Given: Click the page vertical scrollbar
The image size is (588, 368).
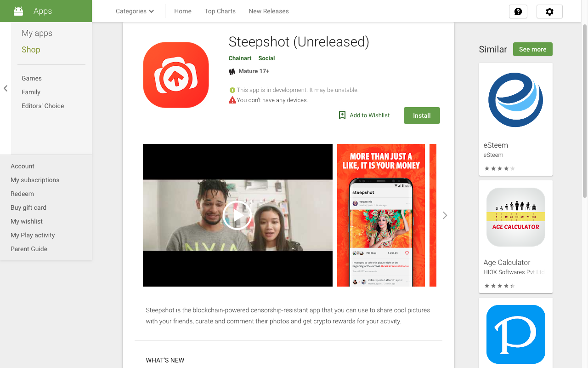Looking at the screenshot, I should pyautogui.click(x=584, y=110).
